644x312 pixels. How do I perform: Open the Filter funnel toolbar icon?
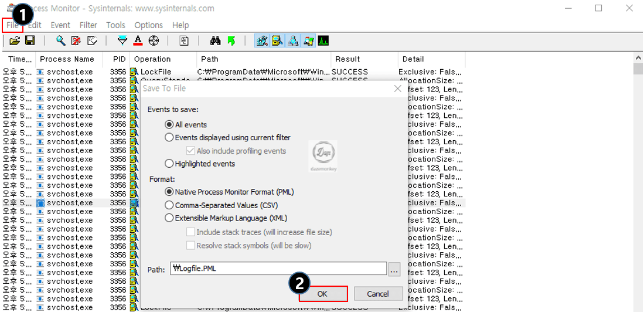pyautogui.click(x=122, y=40)
